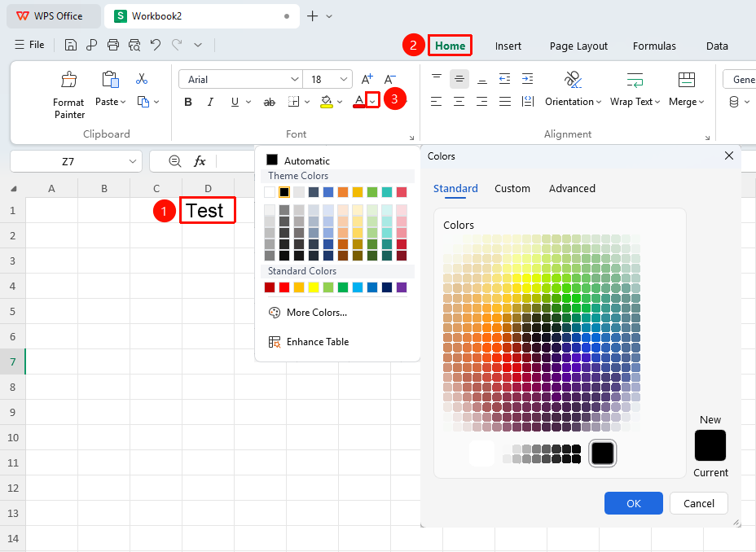Decrease font size with the A- icon
Screen dimensions: 756x552
(x=389, y=79)
